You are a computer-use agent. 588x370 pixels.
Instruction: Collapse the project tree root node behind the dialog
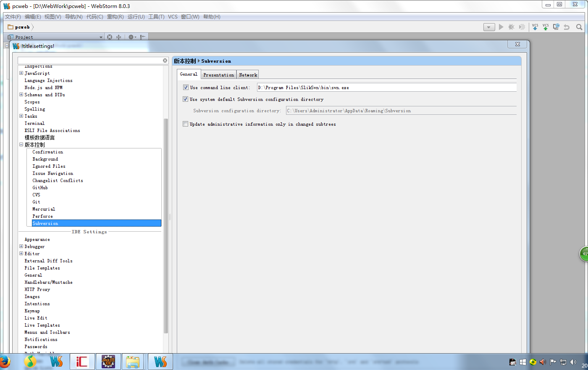[x=7, y=45]
